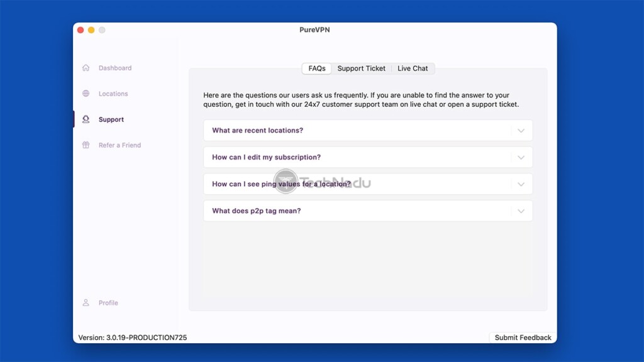Close the PureVPN window

tap(80, 30)
